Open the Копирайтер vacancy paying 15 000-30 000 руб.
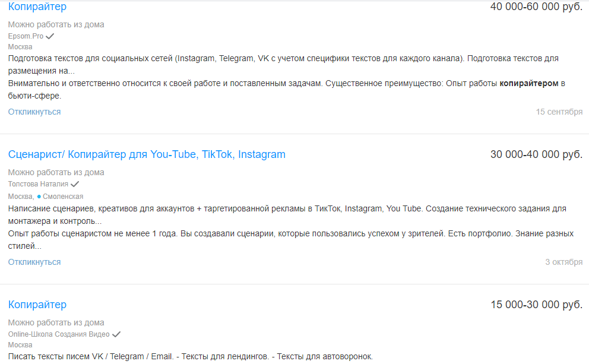The image size is (589, 364). 37,305
